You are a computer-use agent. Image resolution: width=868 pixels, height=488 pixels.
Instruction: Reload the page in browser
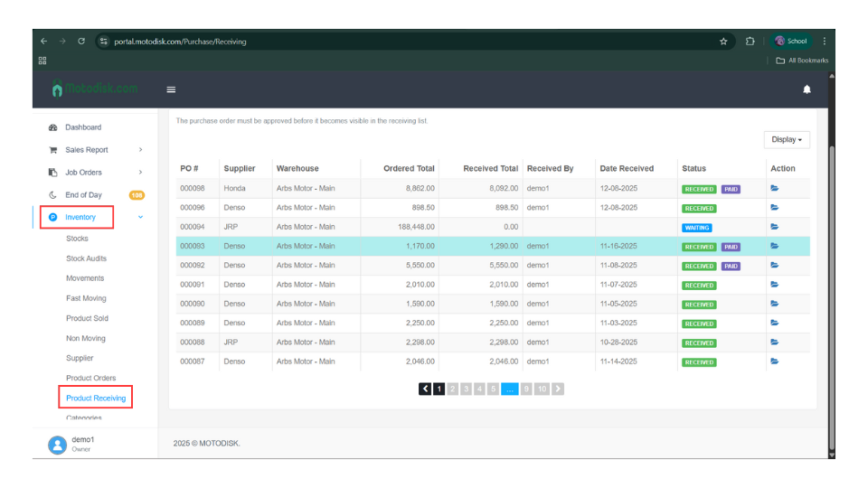click(x=81, y=42)
